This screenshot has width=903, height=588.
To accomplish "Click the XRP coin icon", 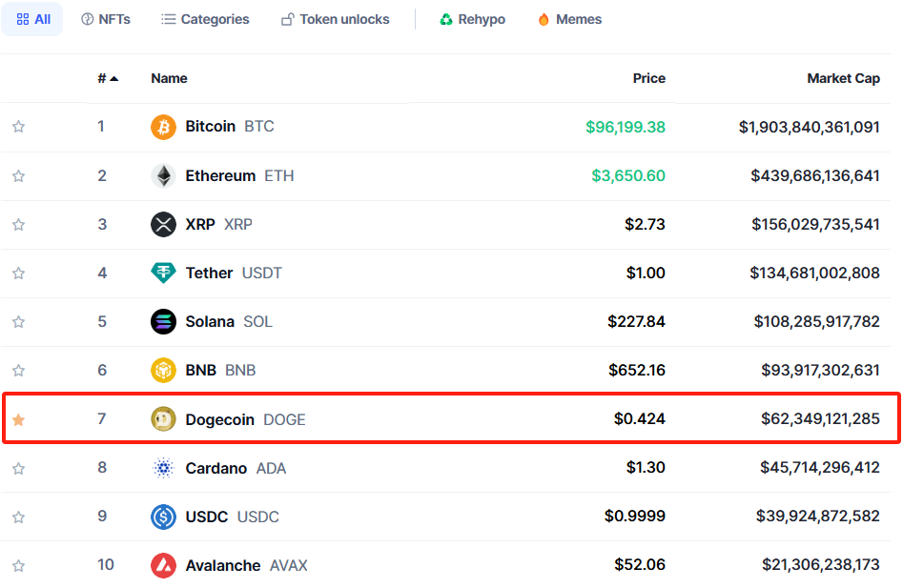I will (164, 225).
